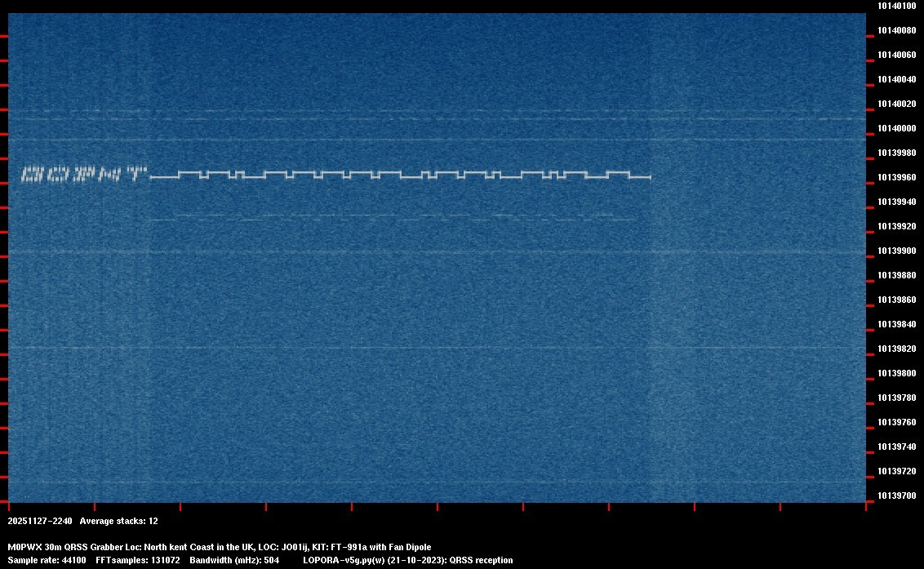Click the 10140000 frequency label
This screenshot has height=569, width=924.
[x=896, y=128]
